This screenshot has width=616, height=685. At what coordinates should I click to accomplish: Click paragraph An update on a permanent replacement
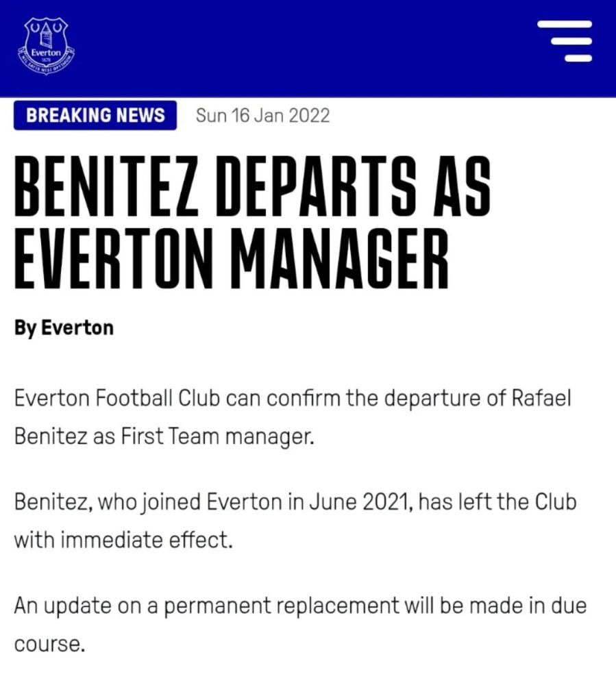tap(300, 625)
